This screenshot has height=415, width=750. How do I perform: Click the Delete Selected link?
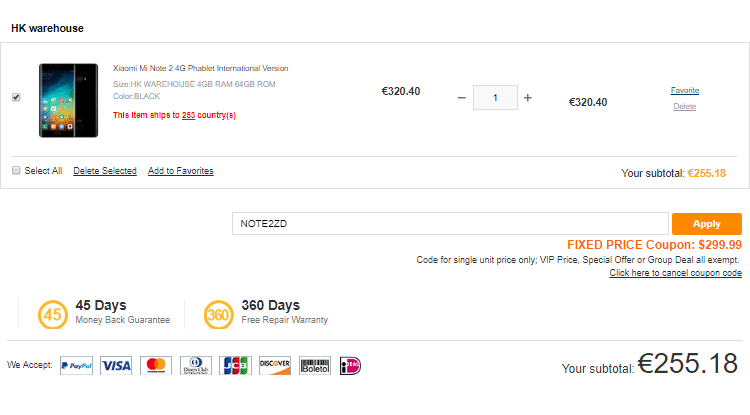104,171
